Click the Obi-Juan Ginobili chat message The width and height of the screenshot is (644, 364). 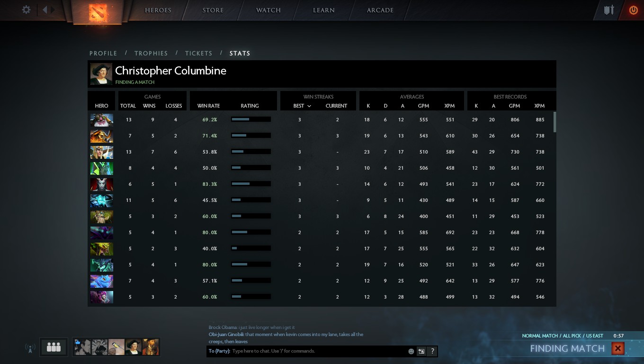[x=286, y=338]
